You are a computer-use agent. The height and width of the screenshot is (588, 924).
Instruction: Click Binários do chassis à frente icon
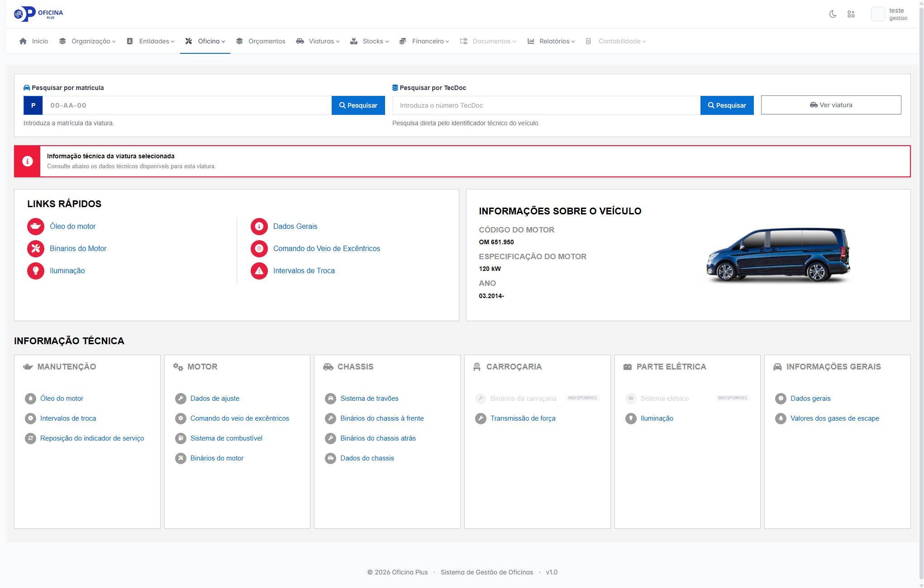[x=330, y=418]
